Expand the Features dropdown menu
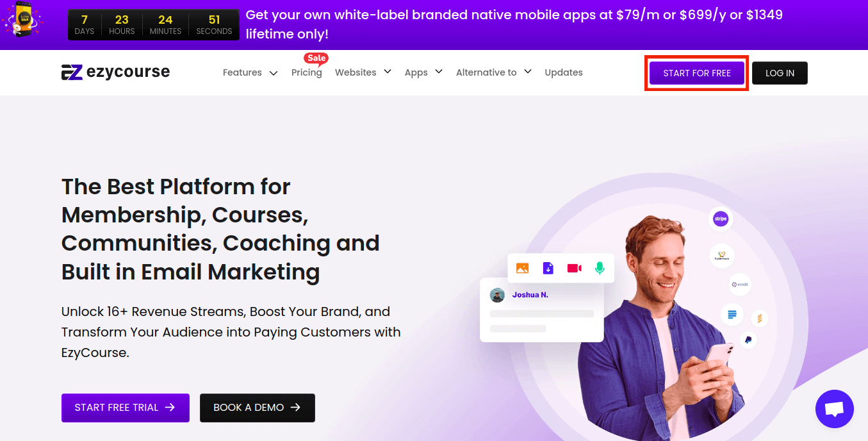The image size is (868, 441). 250,72
